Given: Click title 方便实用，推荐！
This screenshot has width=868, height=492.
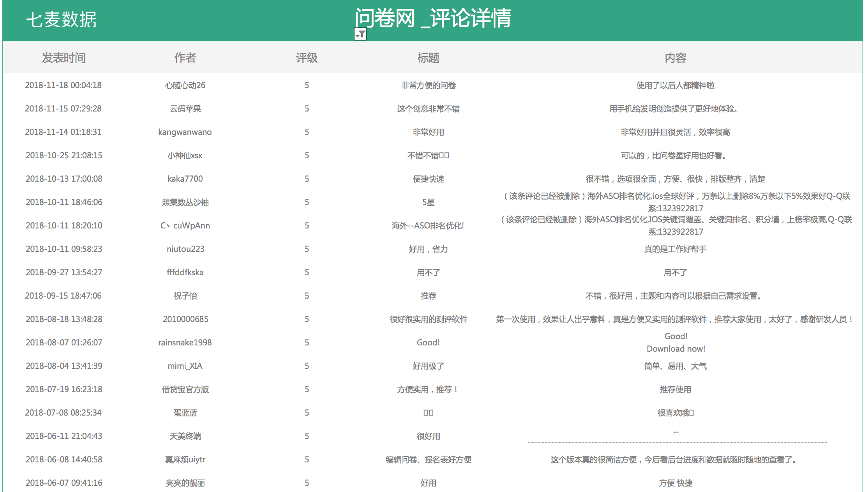Looking at the screenshot, I should [428, 389].
